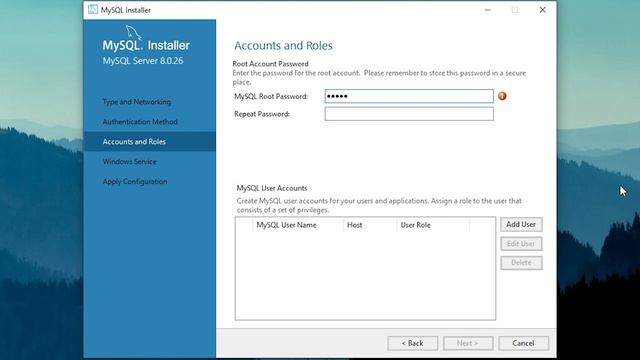Screen dimensions: 640x360
Task: Click the MySQL User Name column header
Action: tap(298, 225)
